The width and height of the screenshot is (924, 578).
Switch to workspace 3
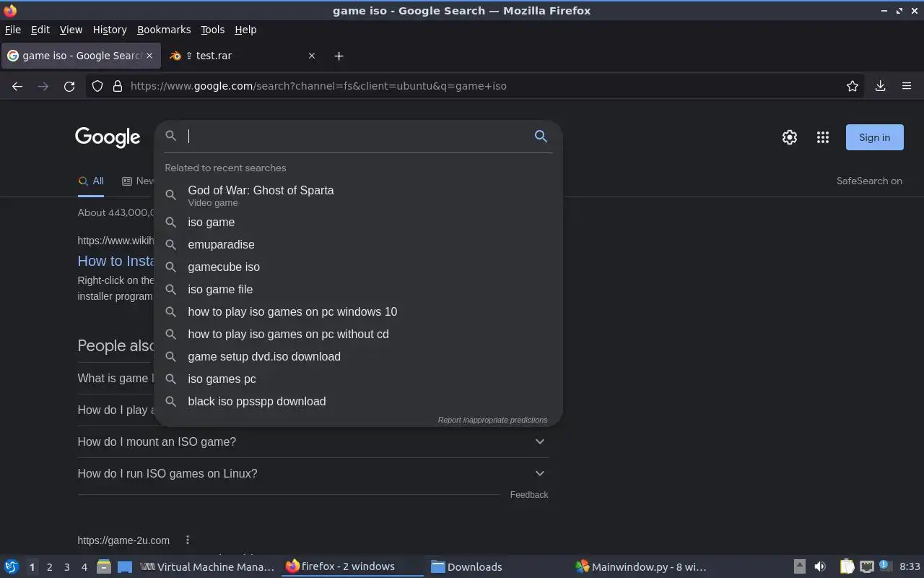[x=66, y=566]
